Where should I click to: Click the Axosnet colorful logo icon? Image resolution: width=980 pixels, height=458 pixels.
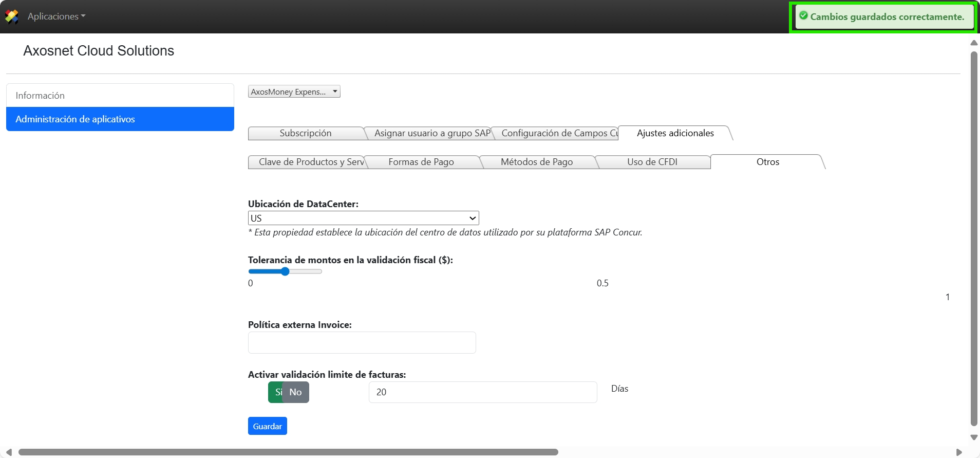point(12,16)
